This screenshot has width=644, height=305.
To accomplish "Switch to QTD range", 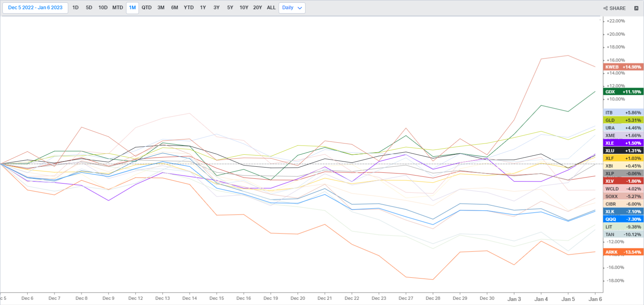I will (147, 8).
